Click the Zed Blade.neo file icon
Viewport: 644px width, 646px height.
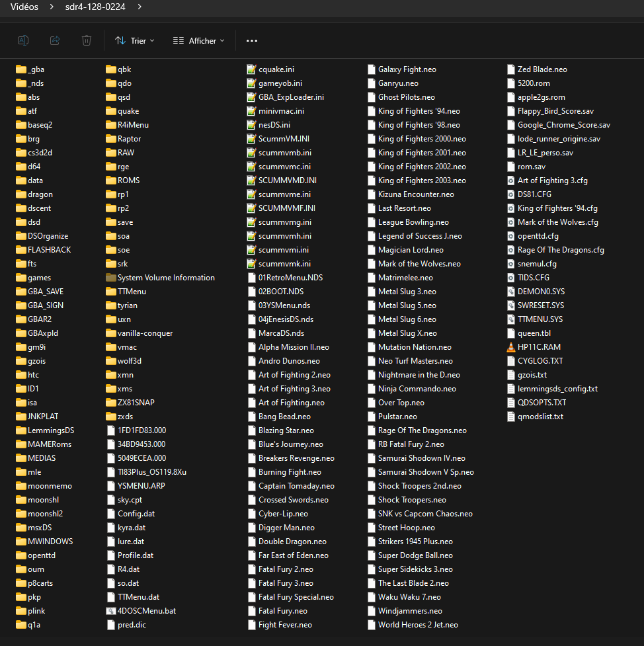point(511,69)
